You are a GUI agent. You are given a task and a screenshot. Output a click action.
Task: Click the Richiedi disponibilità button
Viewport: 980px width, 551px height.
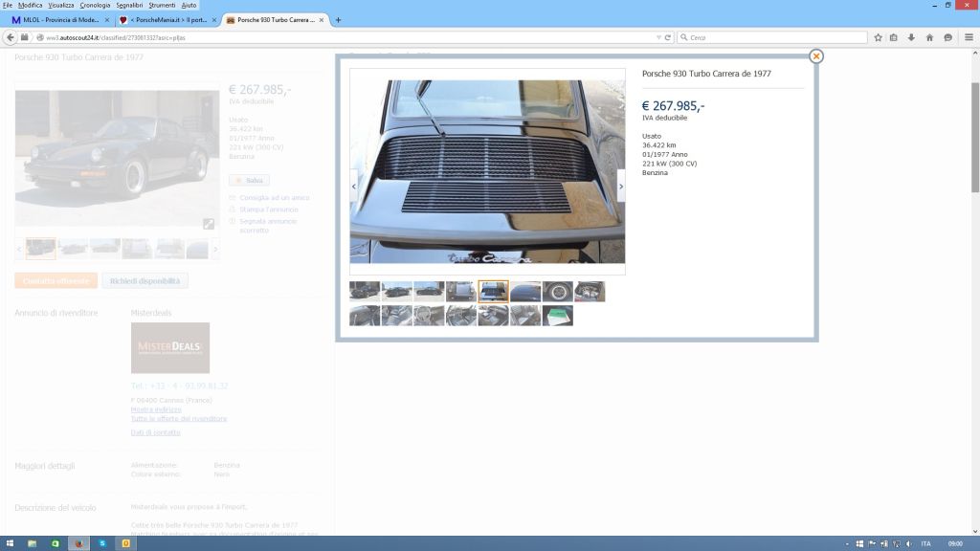[x=145, y=280]
